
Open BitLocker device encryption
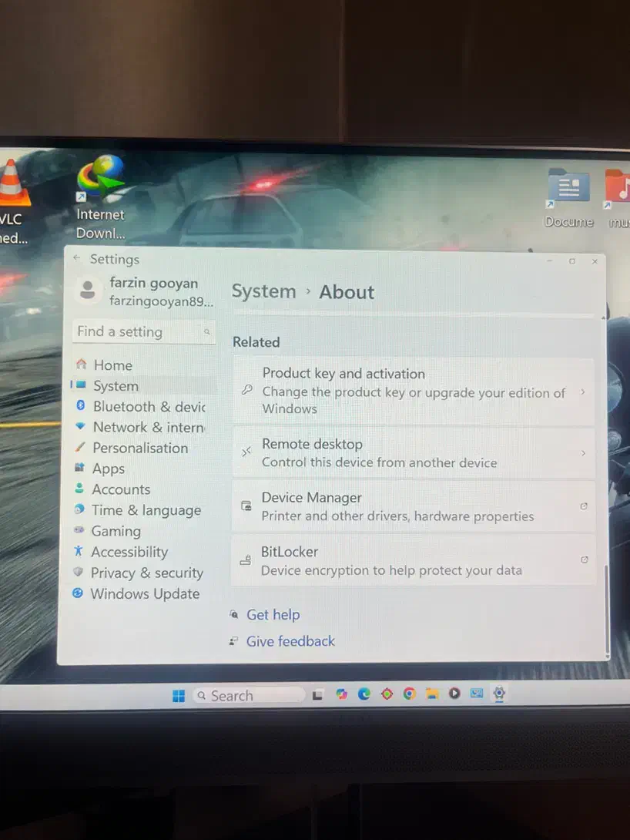point(413,560)
